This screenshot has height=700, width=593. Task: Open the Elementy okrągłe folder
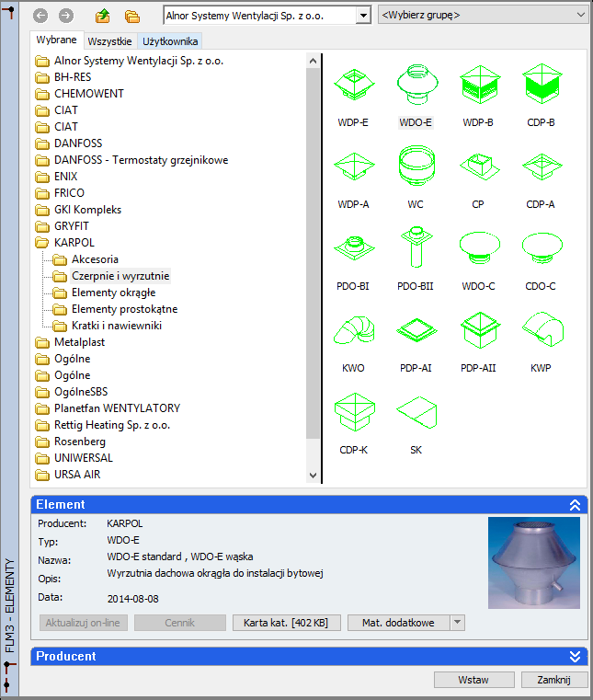(x=113, y=293)
